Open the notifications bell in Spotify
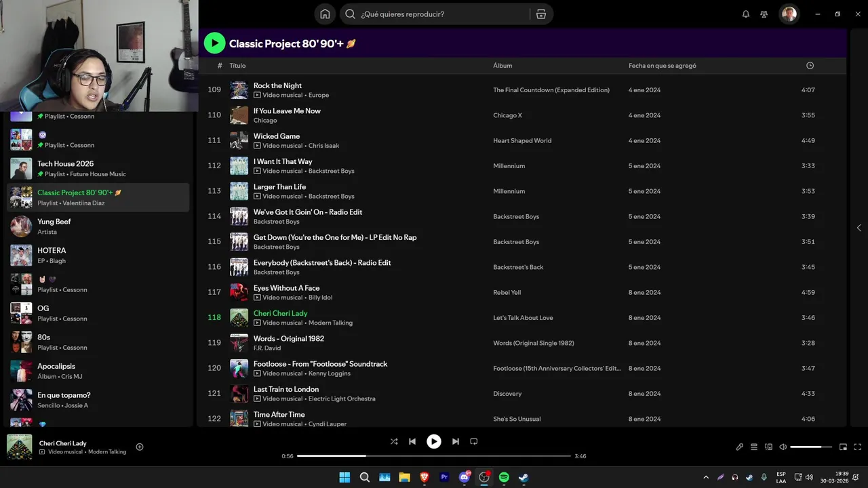Image resolution: width=868 pixels, height=488 pixels. point(746,14)
